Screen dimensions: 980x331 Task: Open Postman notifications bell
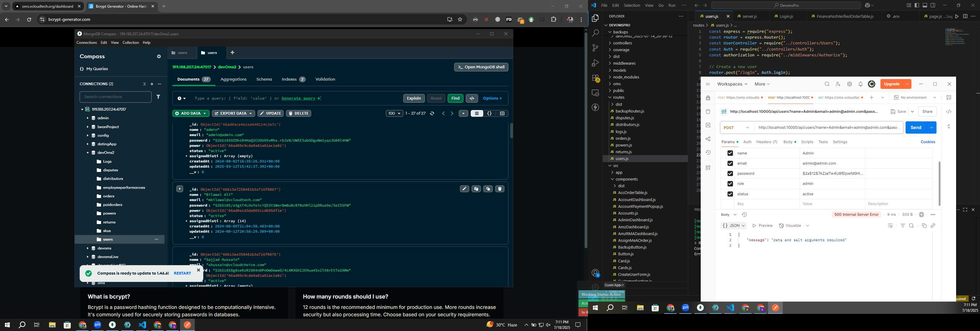[861, 84]
